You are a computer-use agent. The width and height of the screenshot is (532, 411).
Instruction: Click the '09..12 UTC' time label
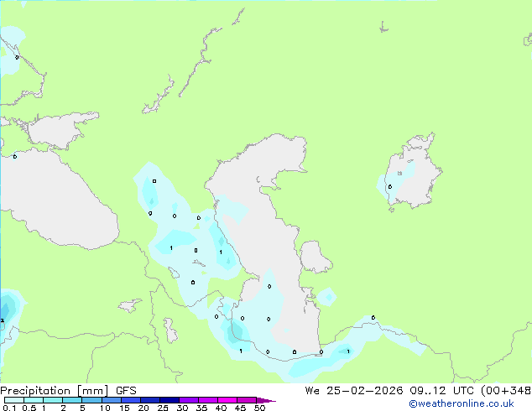tap(442, 391)
